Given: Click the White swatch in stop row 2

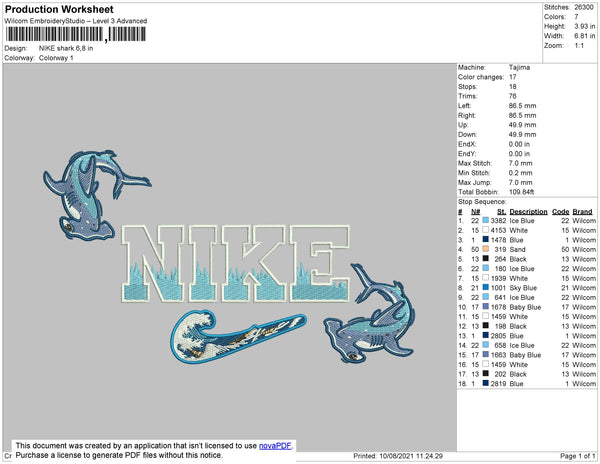Looking at the screenshot, I should point(486,230).
